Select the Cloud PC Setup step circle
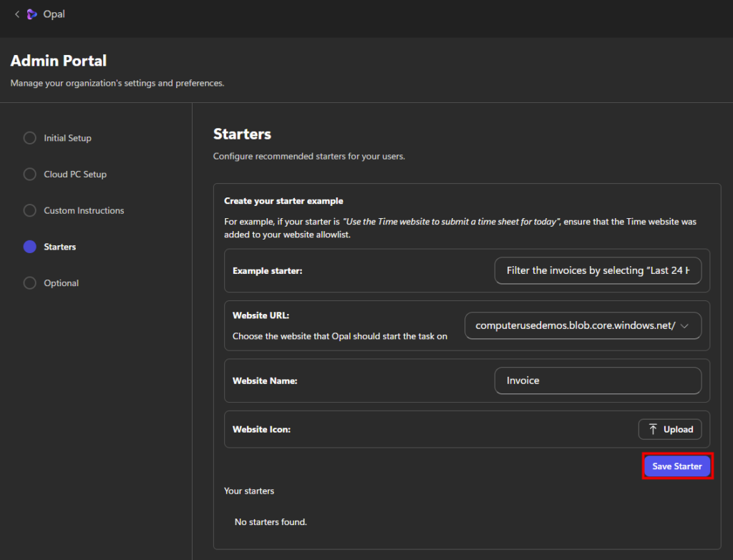This screenshot has width=733, height=560. pos(29,175)
